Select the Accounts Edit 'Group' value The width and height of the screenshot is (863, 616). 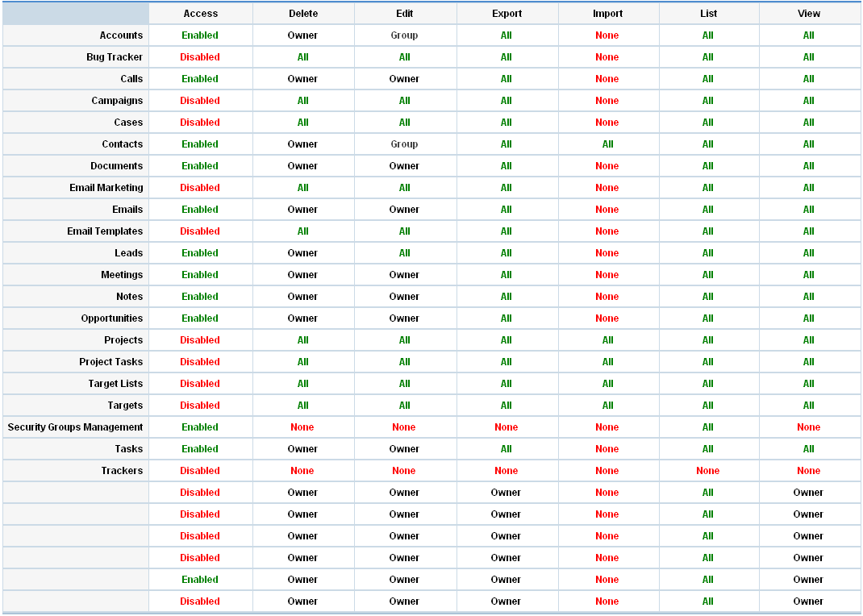404,35
